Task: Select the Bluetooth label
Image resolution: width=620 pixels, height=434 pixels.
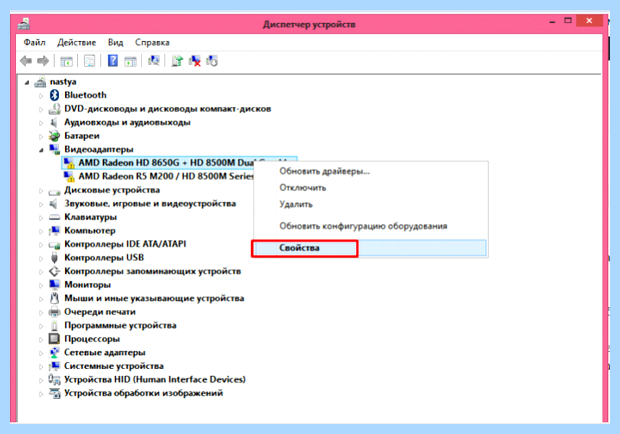Action: click(x=85, y=95)
